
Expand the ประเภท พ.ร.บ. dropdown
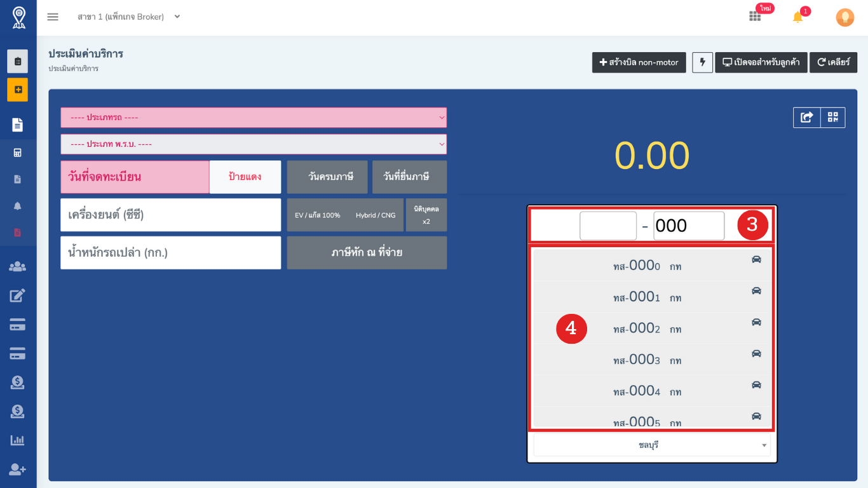pos(254,144)
